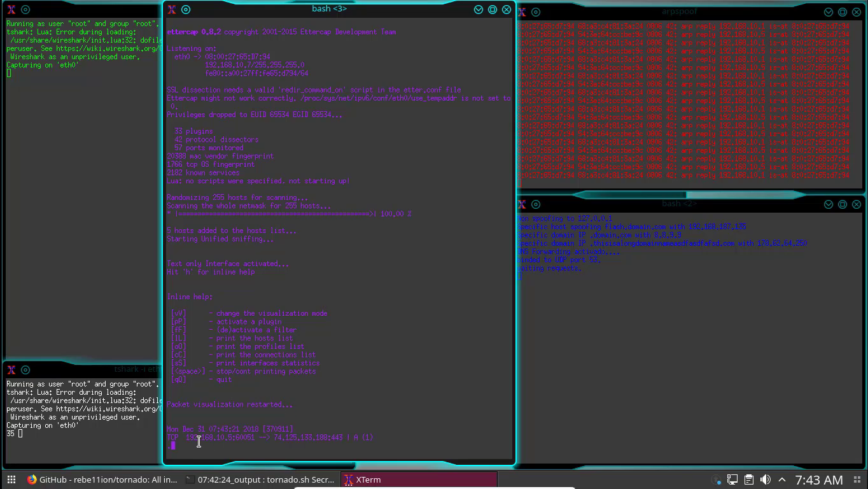The image size is (868, 489).
Task: Select 'Starting Unified sniffing...' line
Action: coord(220,239)
